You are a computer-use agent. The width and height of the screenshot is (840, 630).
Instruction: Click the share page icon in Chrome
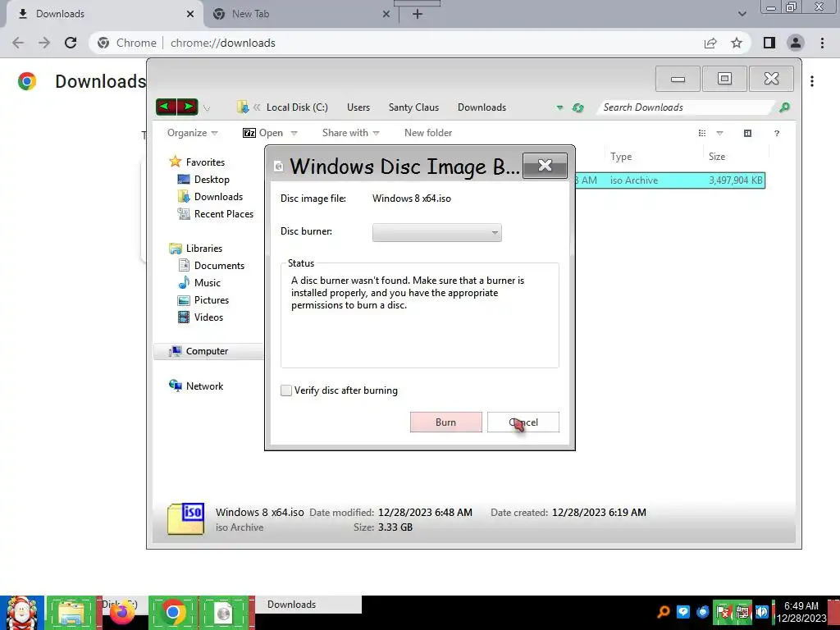coord(710,43)
